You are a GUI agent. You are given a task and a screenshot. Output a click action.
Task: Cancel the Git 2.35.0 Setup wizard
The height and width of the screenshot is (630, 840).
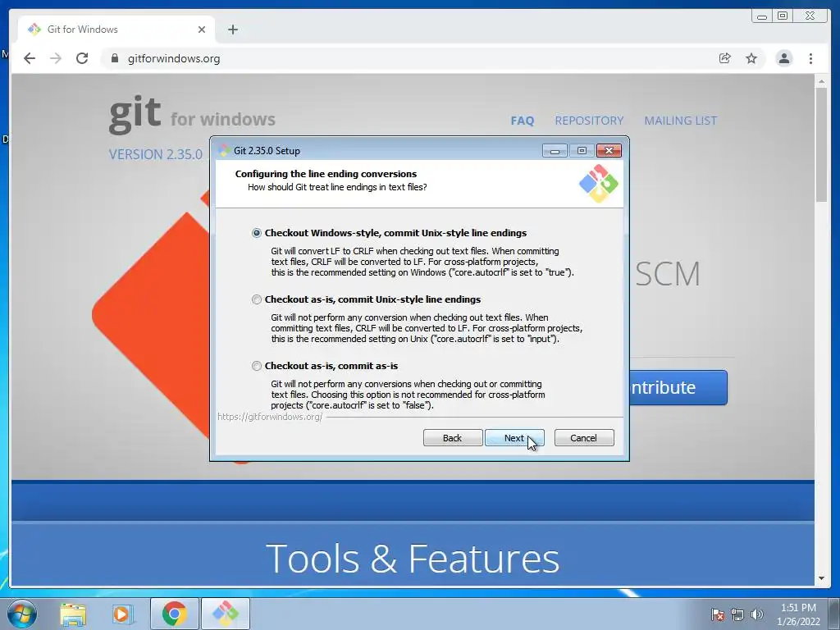pos(584,438)
